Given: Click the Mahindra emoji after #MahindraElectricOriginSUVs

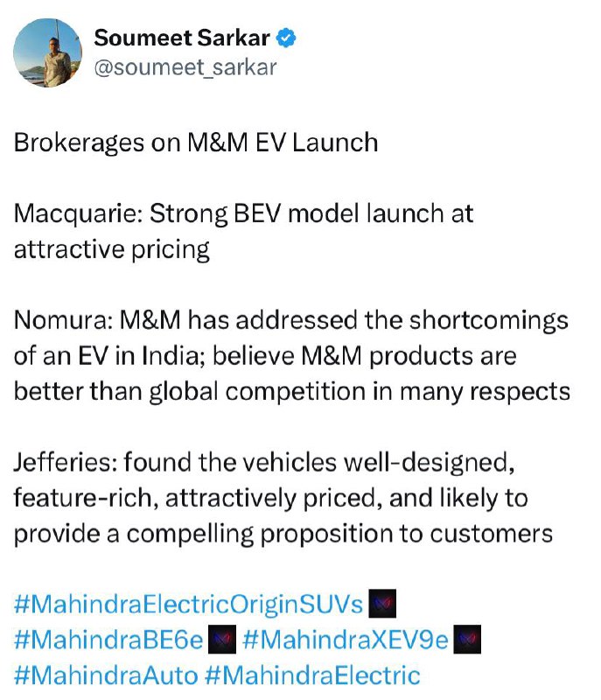Looking at the screenshot, I should pyautogui.click(x=382, y=604).
